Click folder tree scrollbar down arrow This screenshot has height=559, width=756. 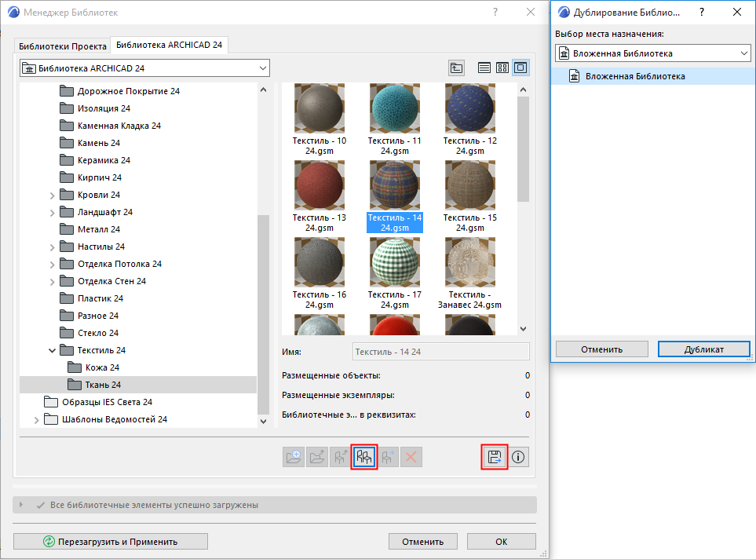(x=263, y=421)
